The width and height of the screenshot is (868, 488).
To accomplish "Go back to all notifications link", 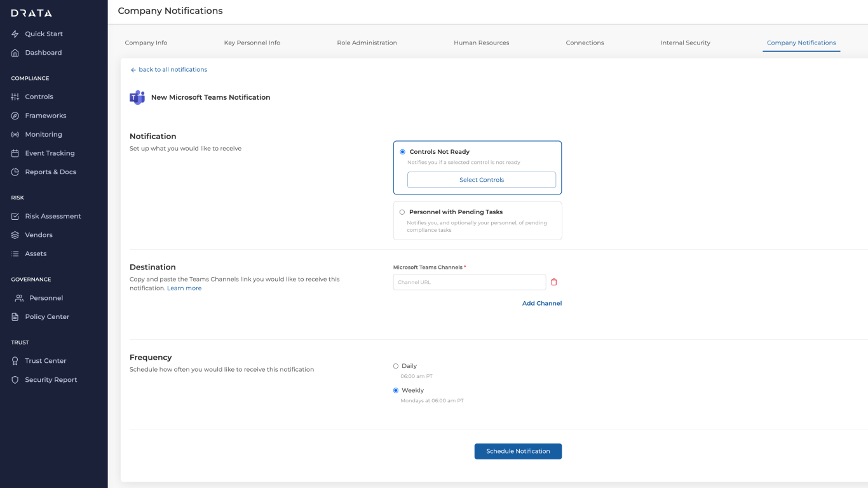I will (x=169, y=69).
